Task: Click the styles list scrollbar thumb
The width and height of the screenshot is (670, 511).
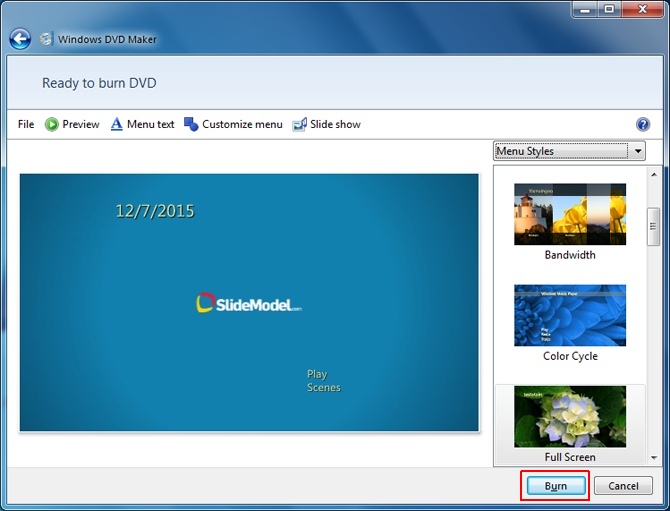Action: (653, 226)
